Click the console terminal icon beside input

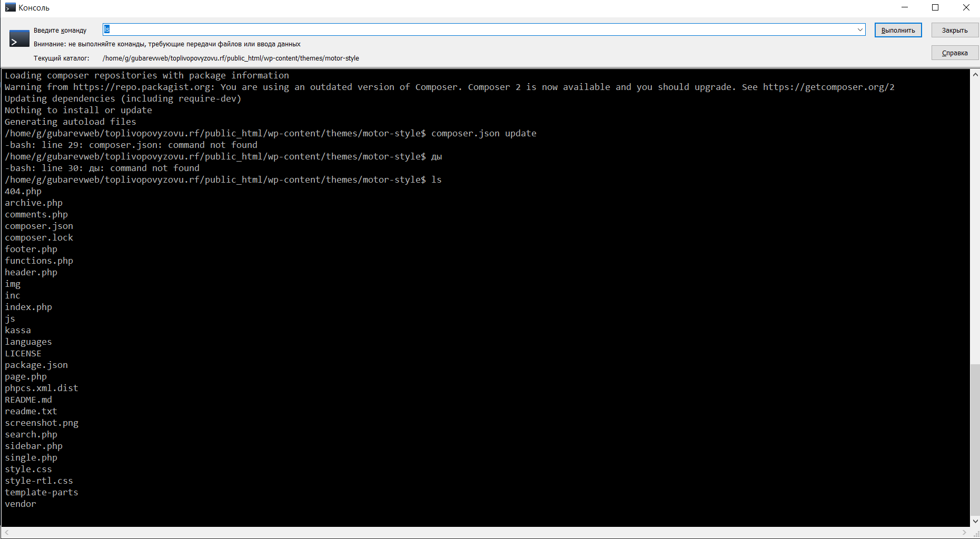(19, 38)
